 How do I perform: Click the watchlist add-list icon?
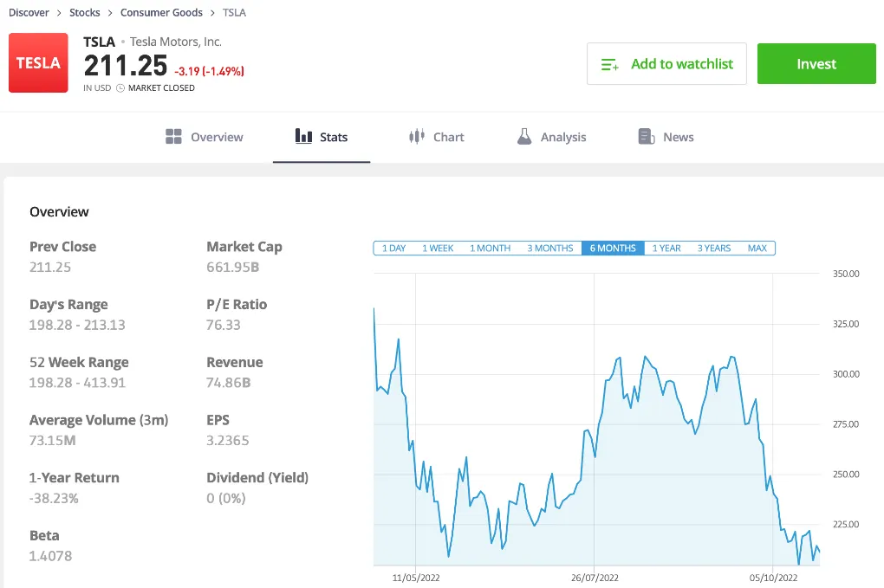pos(610,65)
